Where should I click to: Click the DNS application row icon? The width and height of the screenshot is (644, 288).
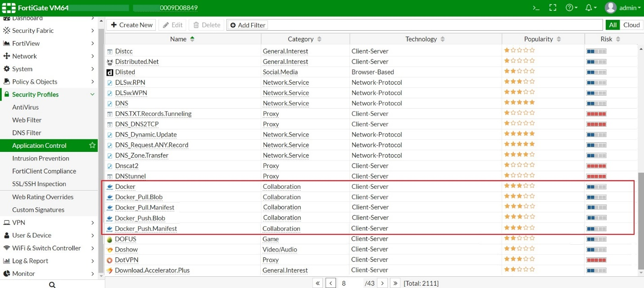(110, 103)
